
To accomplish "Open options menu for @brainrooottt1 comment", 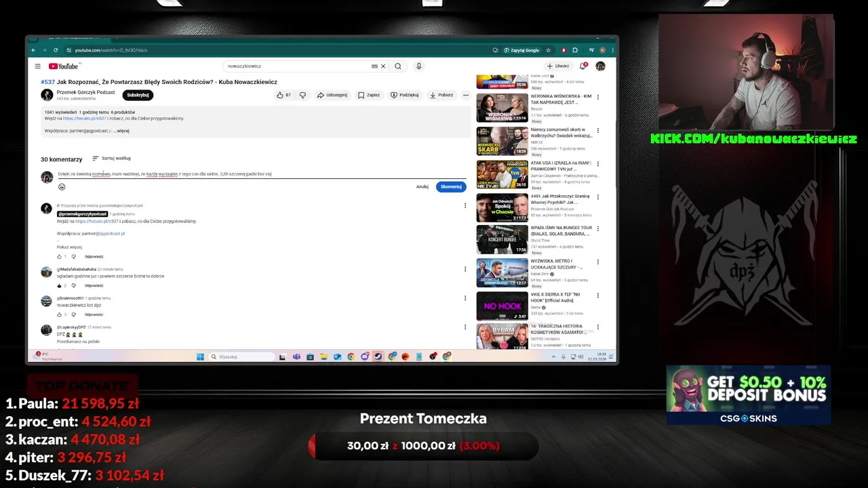I will [x=465, y=298].
